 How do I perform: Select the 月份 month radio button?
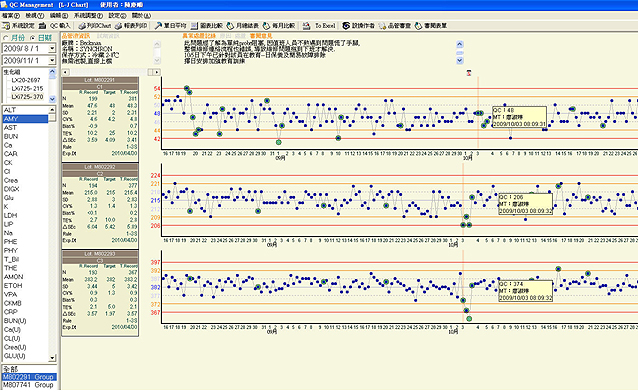click(x=6, y=38)
